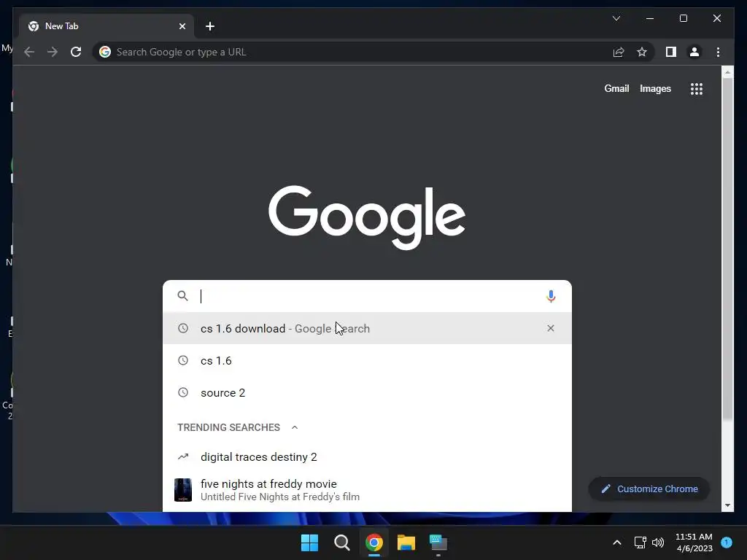
Task: Click the scrollbar up arrow
Action: [x=727, y=72]
